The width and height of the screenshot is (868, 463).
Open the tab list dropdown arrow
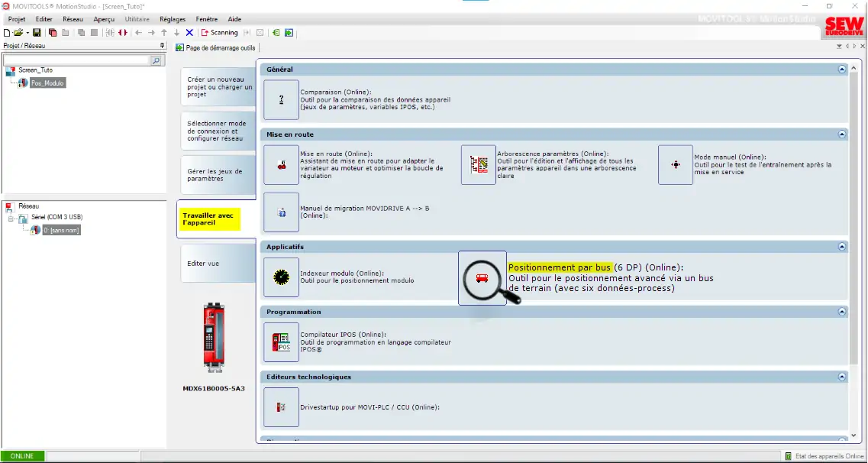[x=841, y=47]
